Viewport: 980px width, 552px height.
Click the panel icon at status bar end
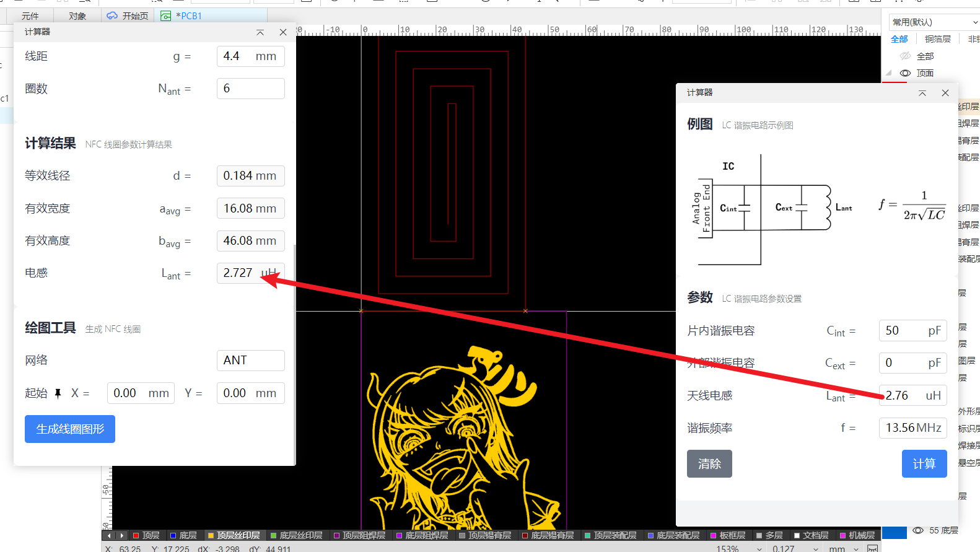pyautogui.click(x=872, y=549)
